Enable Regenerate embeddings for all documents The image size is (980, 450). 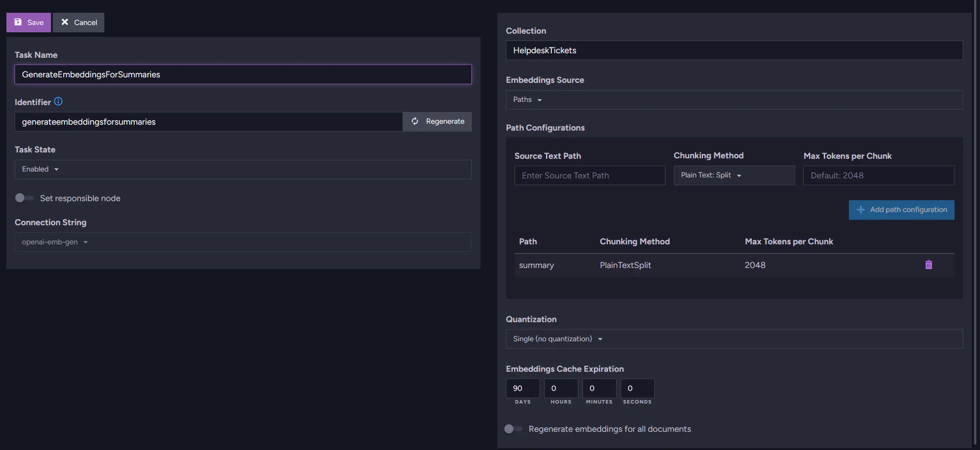513,429
